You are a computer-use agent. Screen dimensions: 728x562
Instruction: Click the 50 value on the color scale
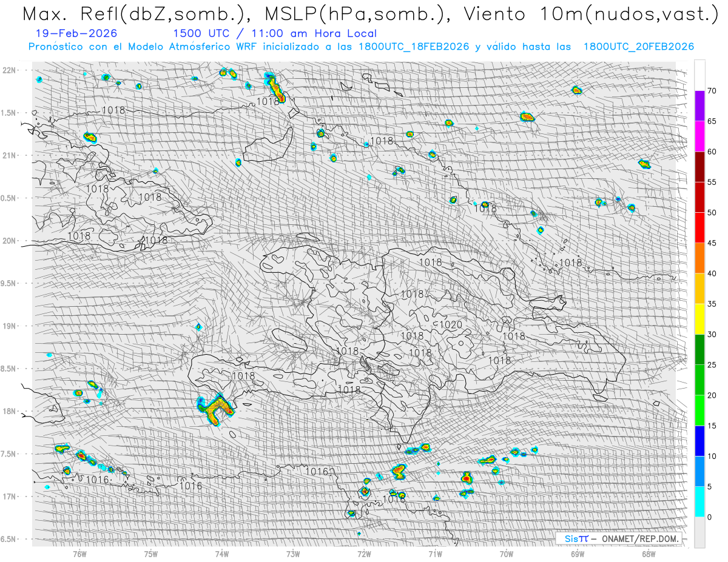712,213
